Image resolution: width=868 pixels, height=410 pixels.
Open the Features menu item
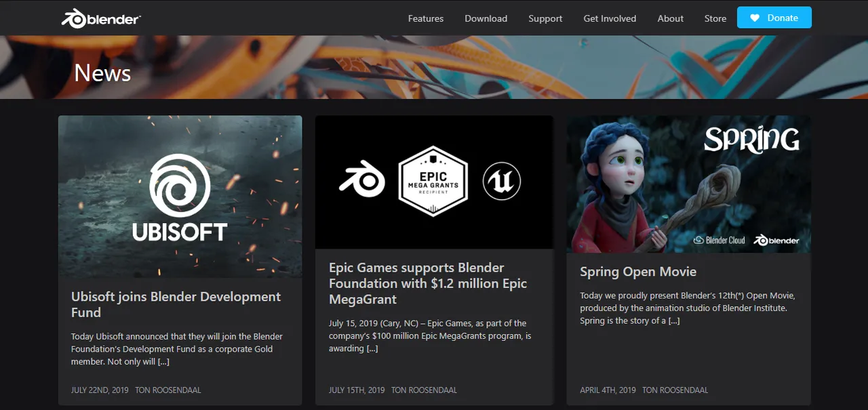tap(426, 18)
